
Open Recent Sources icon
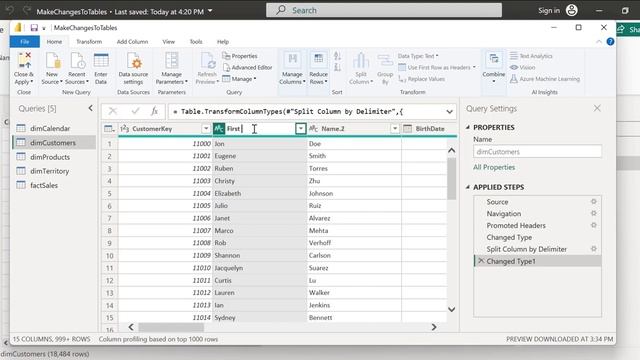click(x=77, y=60)
